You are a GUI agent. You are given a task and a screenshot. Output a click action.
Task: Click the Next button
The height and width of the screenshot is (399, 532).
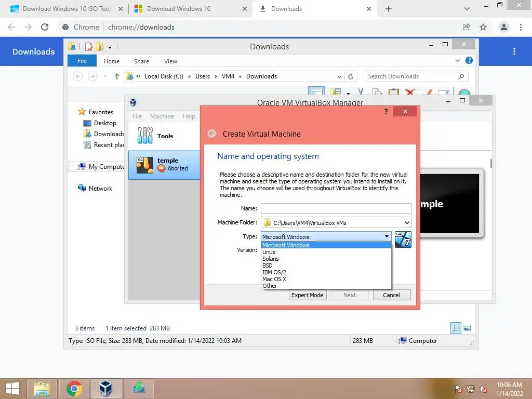click(x=350, y=295)
